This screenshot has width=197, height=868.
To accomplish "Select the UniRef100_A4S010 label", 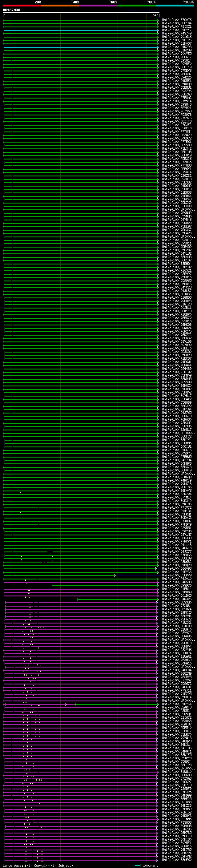I will click(x=176, y=579).
